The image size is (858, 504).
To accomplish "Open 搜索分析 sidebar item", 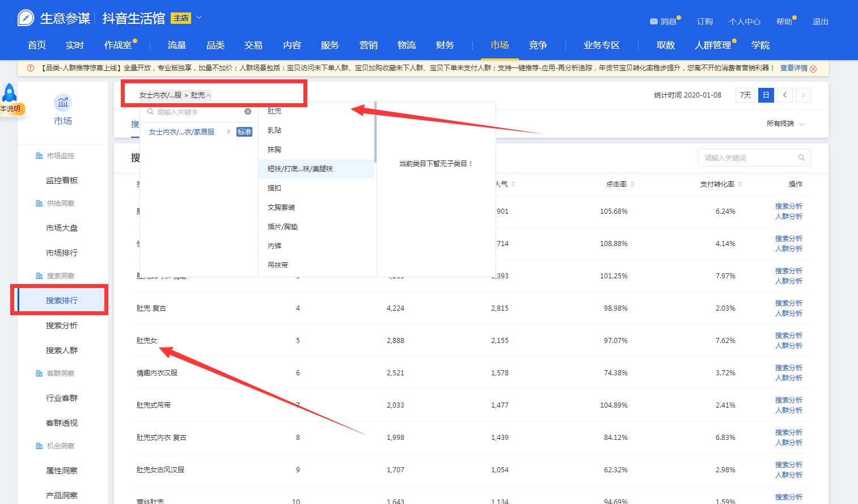I will click(x=62, y=325).
